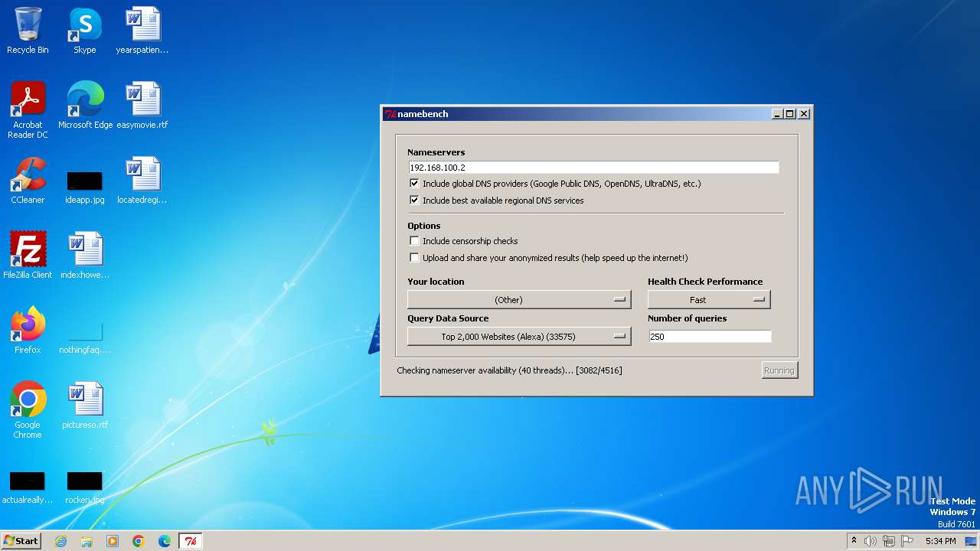Close the namebench window
The image size is (980, 551).
click(803, 114)
